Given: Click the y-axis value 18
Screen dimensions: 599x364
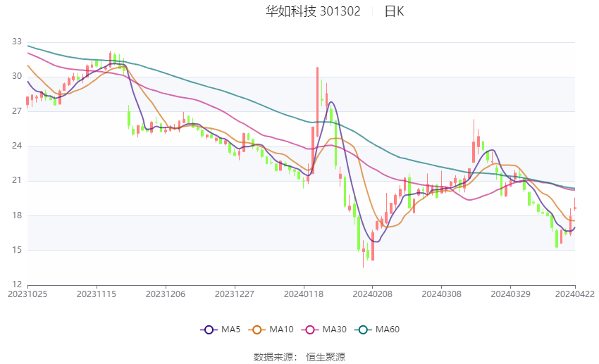Looking at the screenshot, I should pyautogui.click(x=17, y=215).
